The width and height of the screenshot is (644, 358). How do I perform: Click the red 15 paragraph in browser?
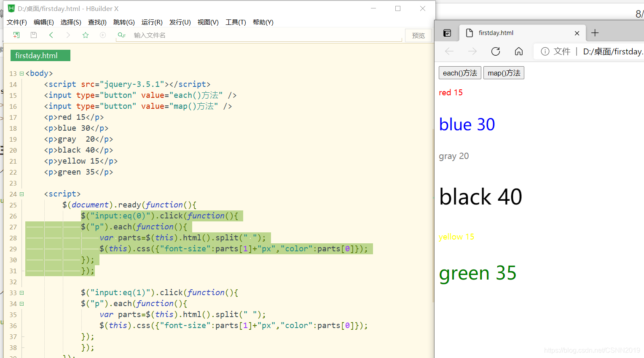[451, 92]
